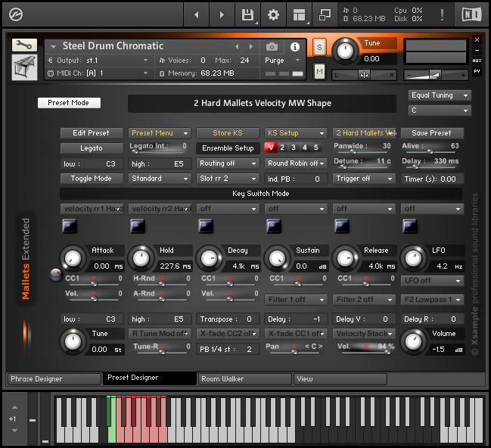Select previous instrument arrow beside Steel Drum Chromatic
The height and width of the screenshot is (448, 491).
pyautogui.click(x=237, y=47)
